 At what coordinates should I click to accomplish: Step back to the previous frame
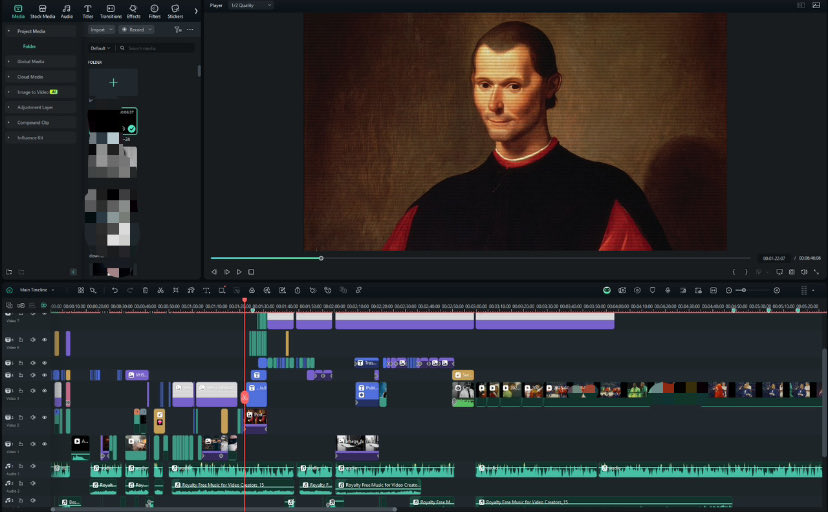214,272
